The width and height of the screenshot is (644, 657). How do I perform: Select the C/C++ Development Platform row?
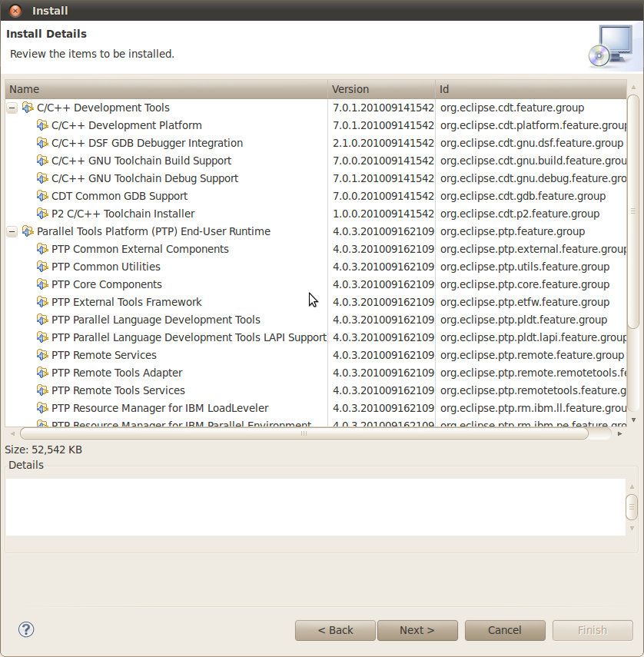316,125
